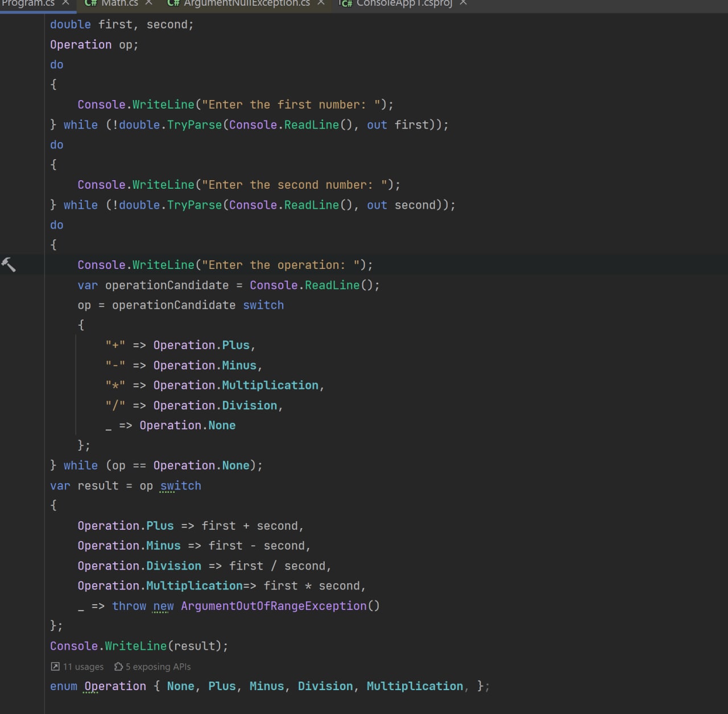Screen dimensions: 728x714
Task: Click the C# file icon on Math.cs tab
Action: tap(90, 3)
